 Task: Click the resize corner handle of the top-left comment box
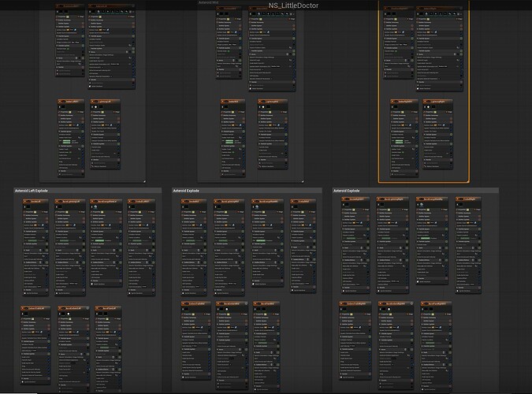[x=143, y=180]
